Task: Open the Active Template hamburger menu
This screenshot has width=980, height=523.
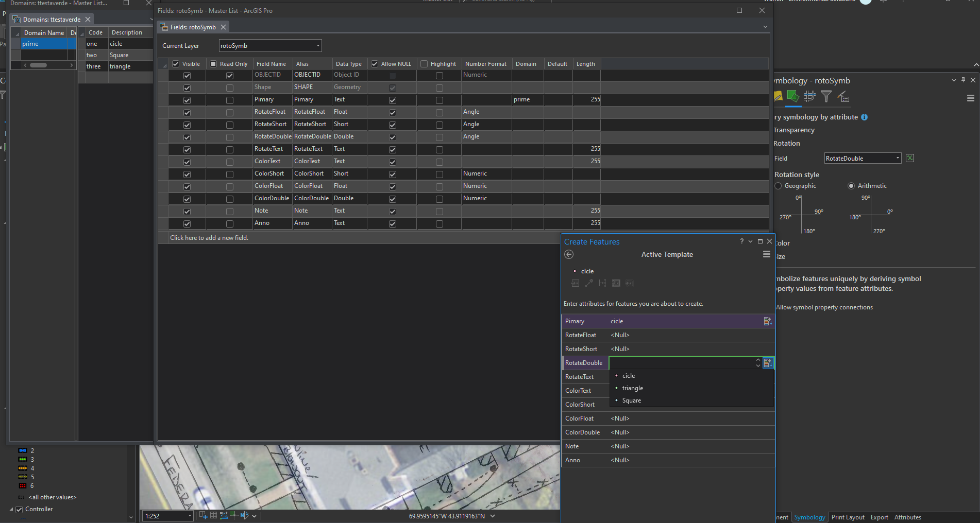Action: [766, 254]
